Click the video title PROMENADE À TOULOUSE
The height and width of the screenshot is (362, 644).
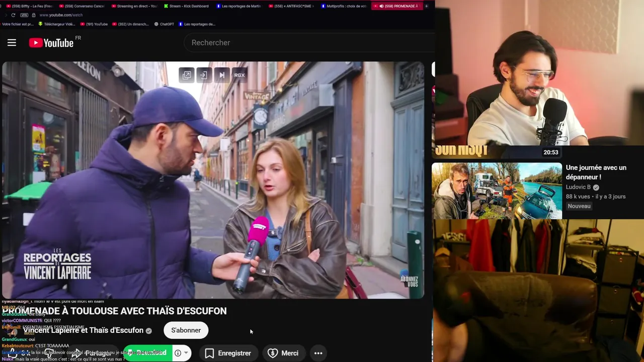point(115,311)
